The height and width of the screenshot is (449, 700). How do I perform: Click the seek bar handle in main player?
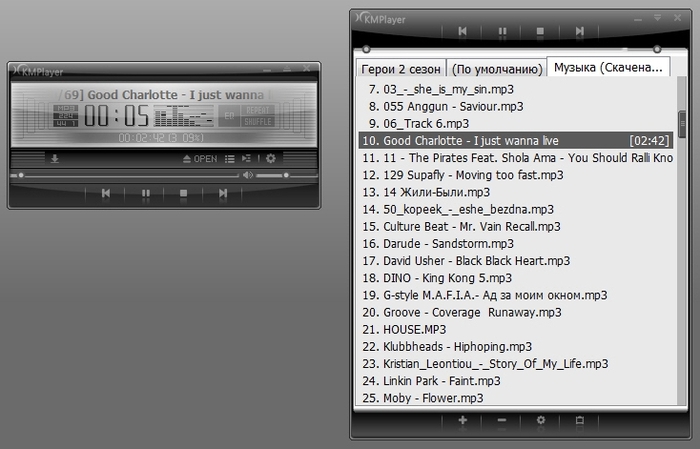[21, 175]
